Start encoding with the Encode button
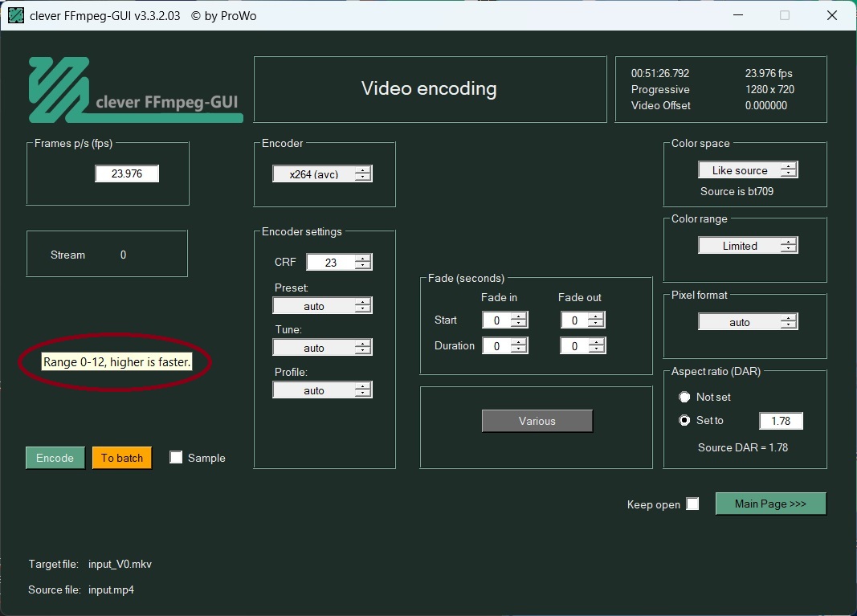This screenshot has height=616, width=857. (x=55, y=458)
